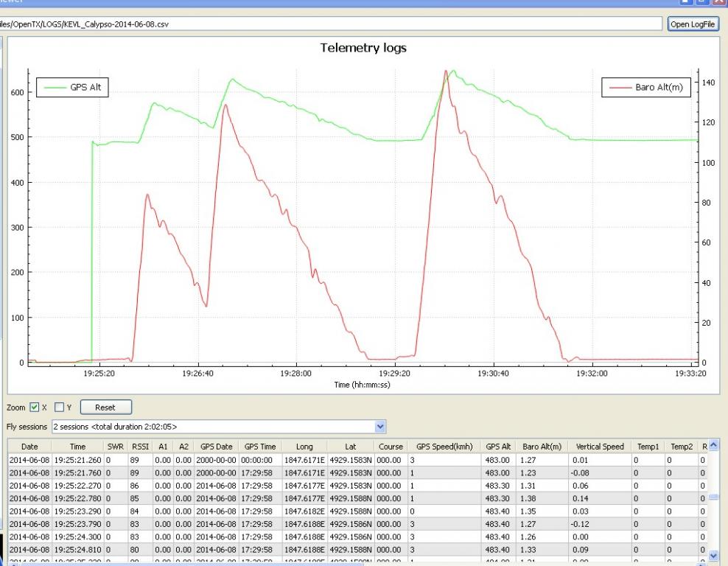Click the Long column header
Screen dimensions: 728x566
coord(304,447)
